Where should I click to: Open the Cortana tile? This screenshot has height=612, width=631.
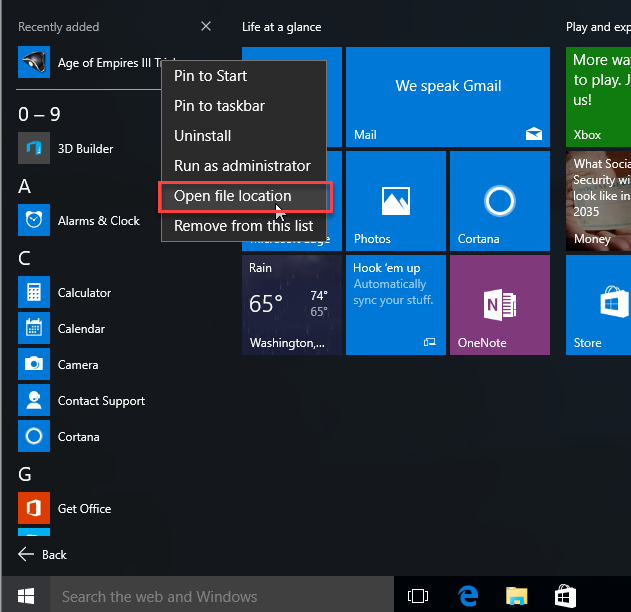[499, 201]
